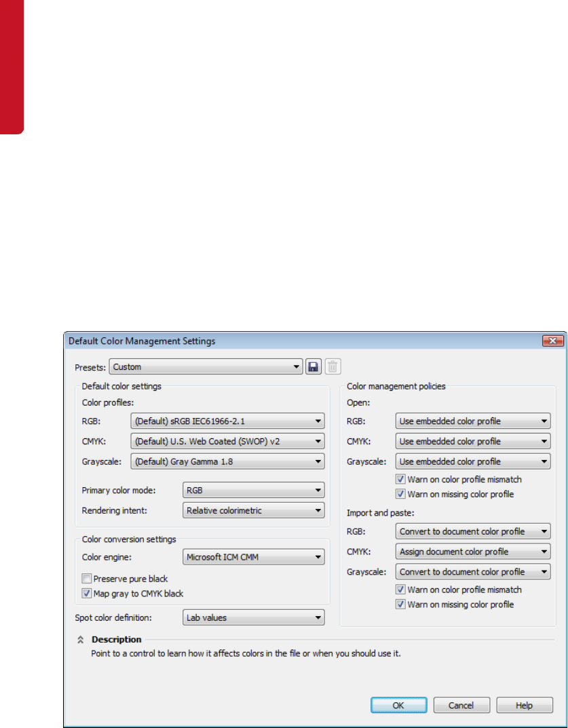Click the 'Color management policies' group label
The height and width of the screenshot is (728, 568).
coord(396,386)
